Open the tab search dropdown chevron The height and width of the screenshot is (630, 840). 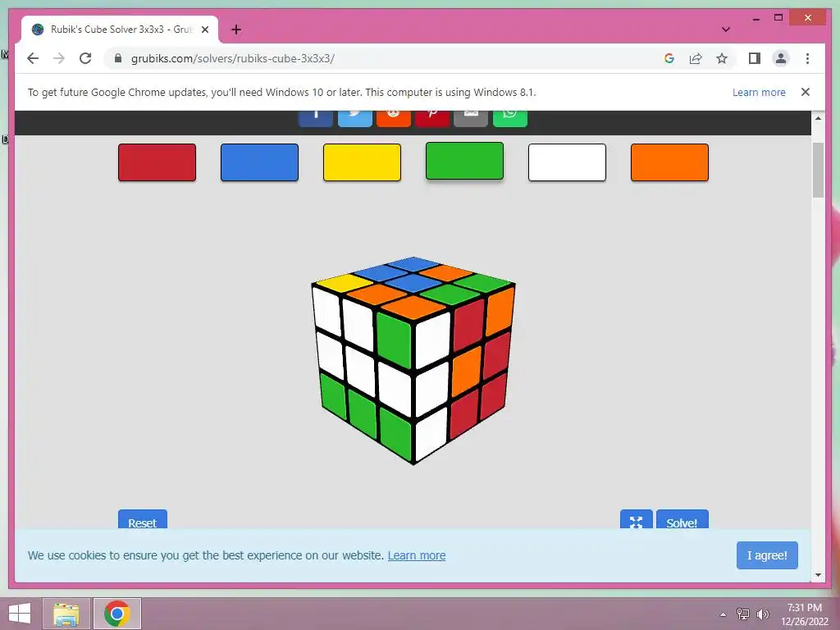point(726,30)
